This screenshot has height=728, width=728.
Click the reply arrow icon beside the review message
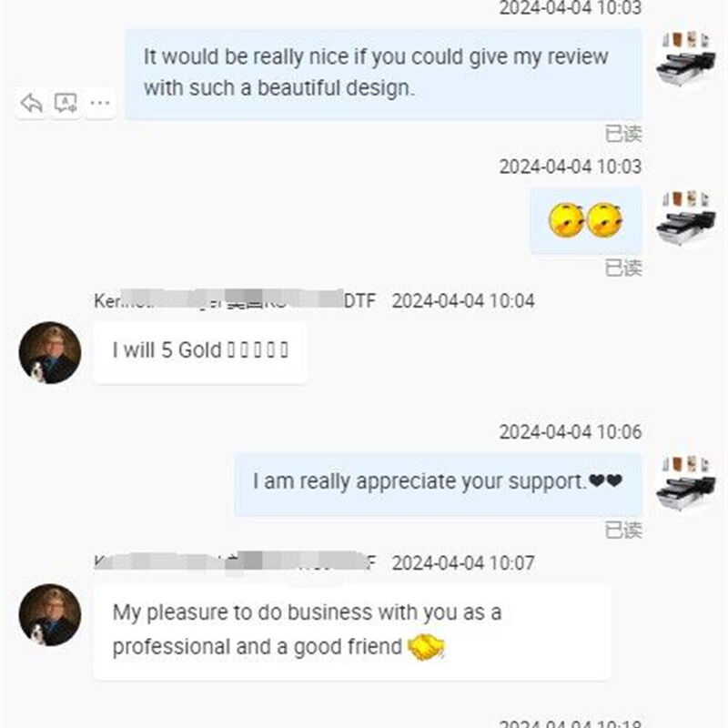coord(32,103)
